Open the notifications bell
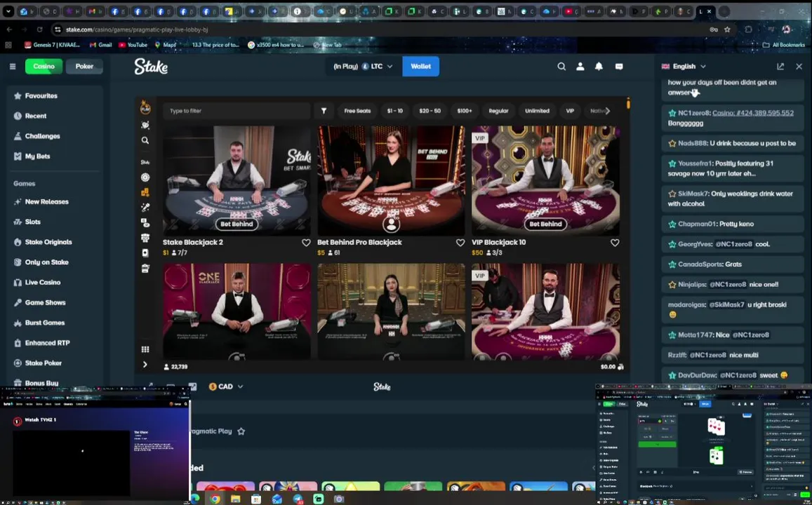The image size is (812, 505). [x=599, y=66]
